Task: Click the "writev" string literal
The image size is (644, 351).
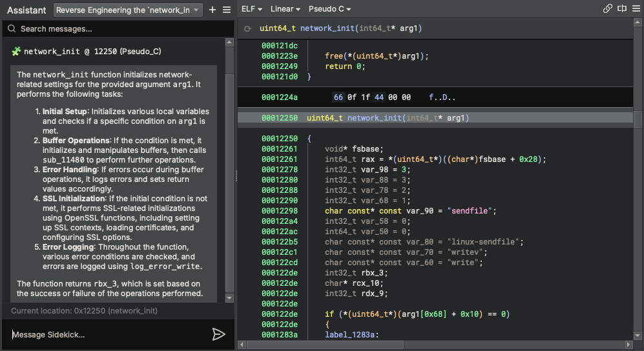Action: coord(465,252)
